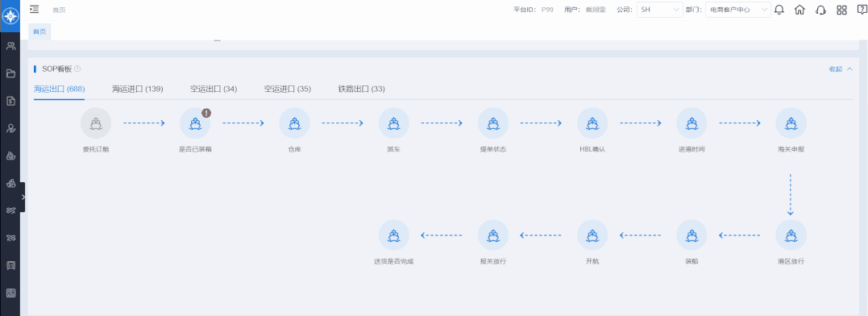The width and height of the screenshot is (868, 316).
Task: Click the customer service headset icon
Action: (821, 10)
